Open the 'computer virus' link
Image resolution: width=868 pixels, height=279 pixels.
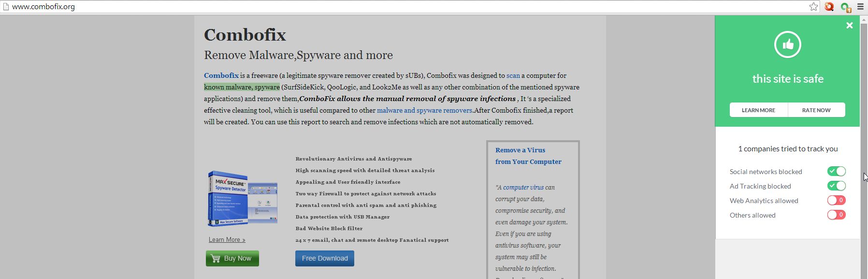pyautogui.click(x=523, y=187)
